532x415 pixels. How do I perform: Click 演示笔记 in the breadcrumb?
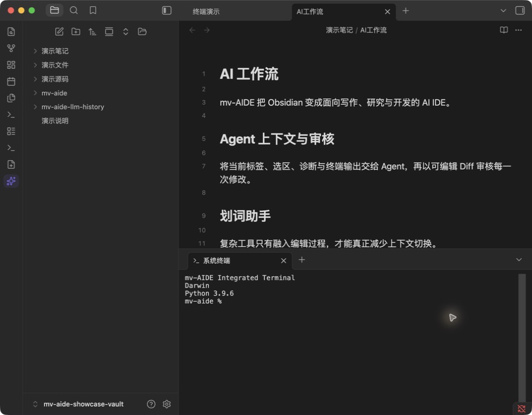point(340,30)
